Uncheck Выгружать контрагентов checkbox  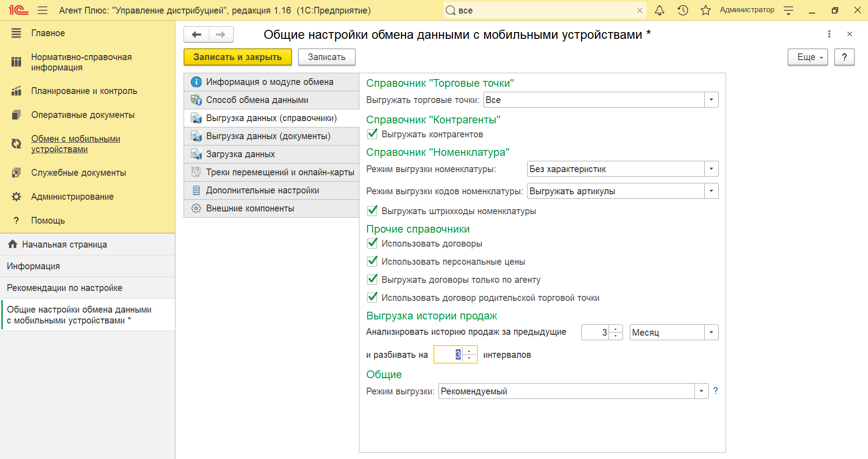pos(373,134)
